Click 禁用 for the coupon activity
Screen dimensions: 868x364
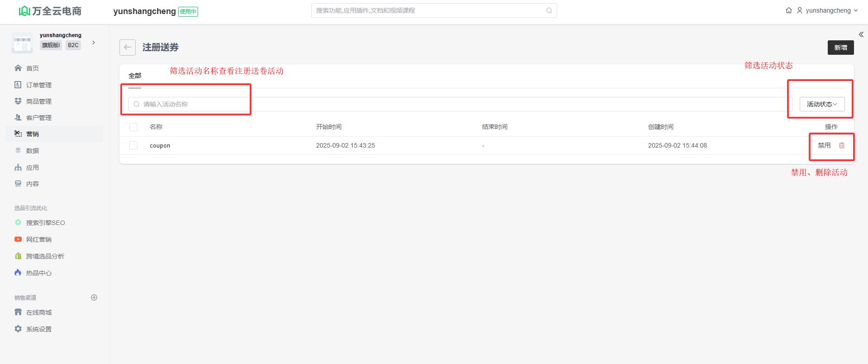click(824, 145)
